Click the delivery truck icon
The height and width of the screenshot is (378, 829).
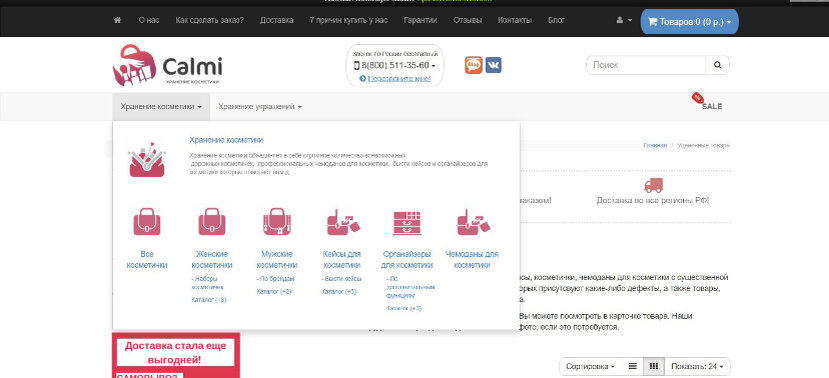pyautogui.click(x=653, y=186)
